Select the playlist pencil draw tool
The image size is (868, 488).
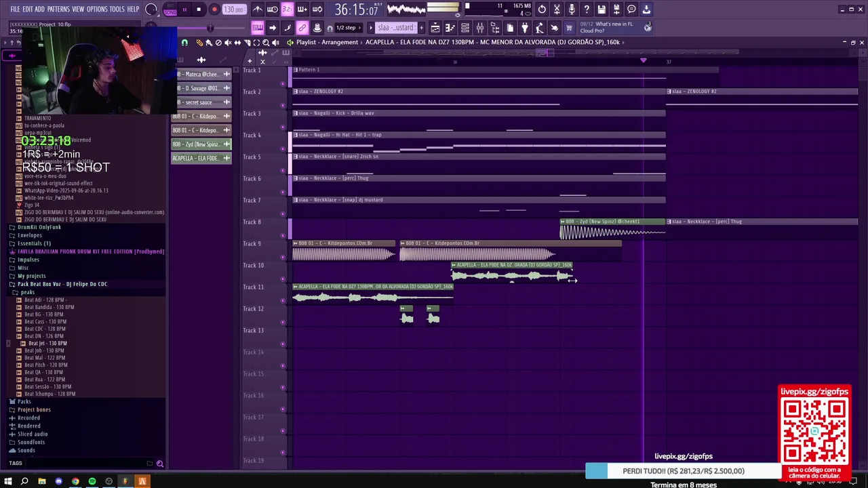click(x=199, y=43)
